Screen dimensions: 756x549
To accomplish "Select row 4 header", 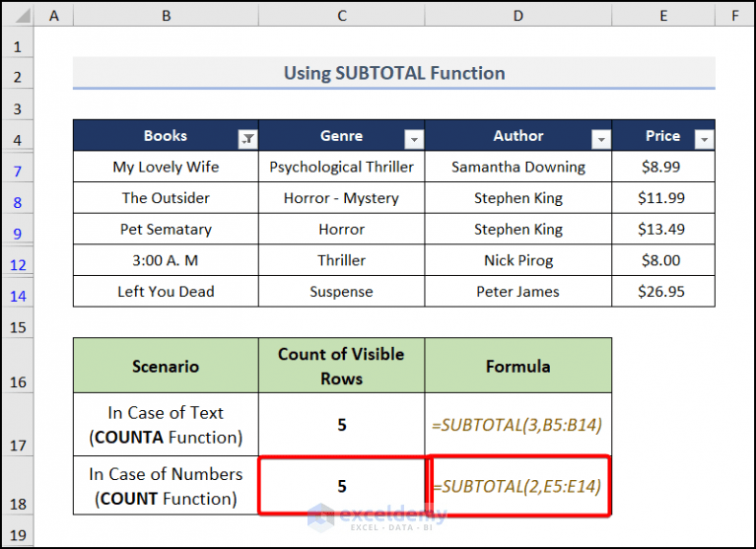I will (18, 135).
